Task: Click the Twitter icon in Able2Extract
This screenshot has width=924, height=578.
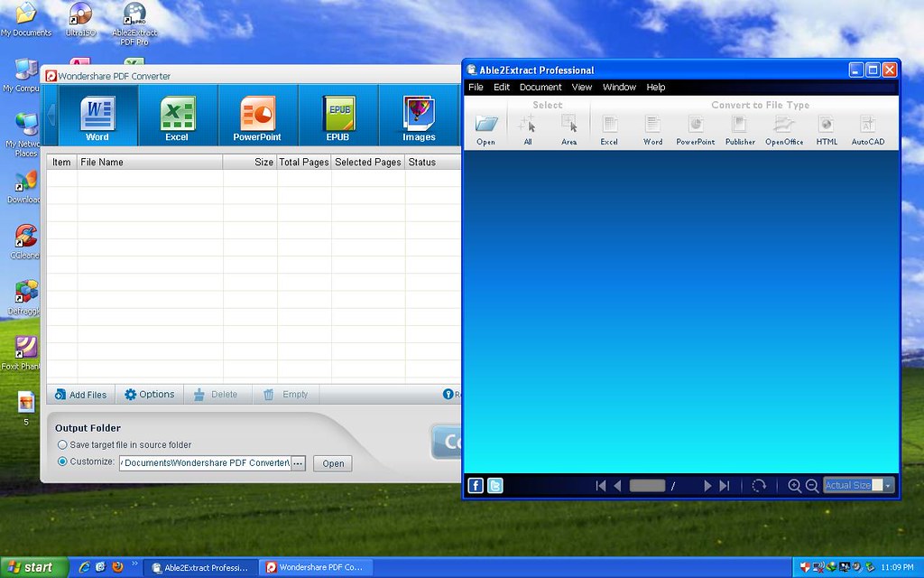Action: click(495, 485)
